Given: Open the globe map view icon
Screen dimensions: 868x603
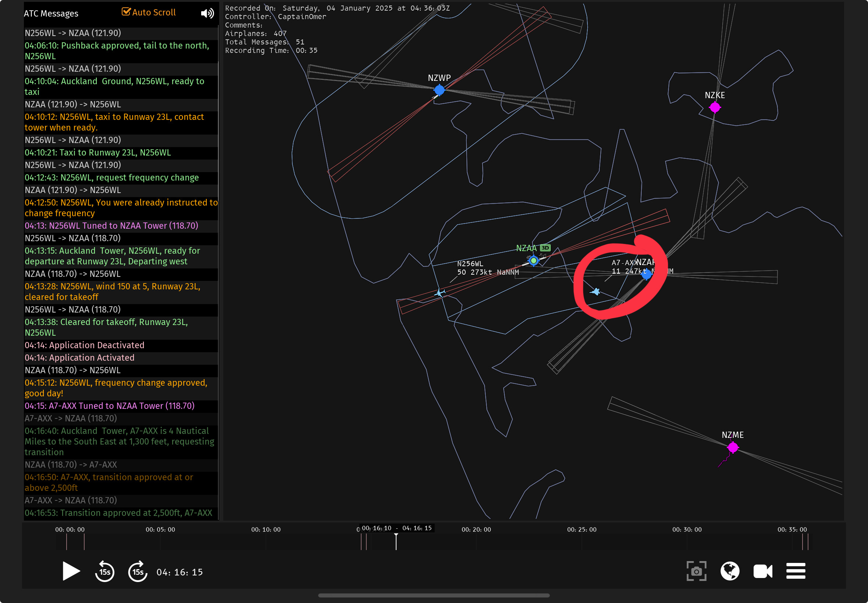Looking at the screenshot, I should click(730, 571).
